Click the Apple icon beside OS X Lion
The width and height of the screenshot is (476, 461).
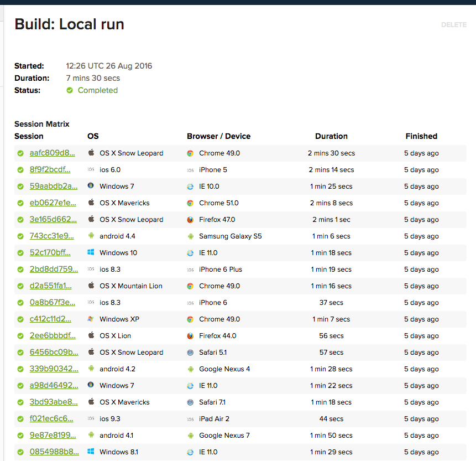[91, 336]
